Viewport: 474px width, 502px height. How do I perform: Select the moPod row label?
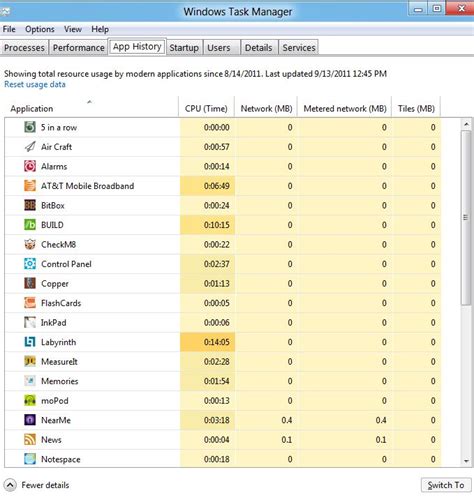click(x=55, y=401)
